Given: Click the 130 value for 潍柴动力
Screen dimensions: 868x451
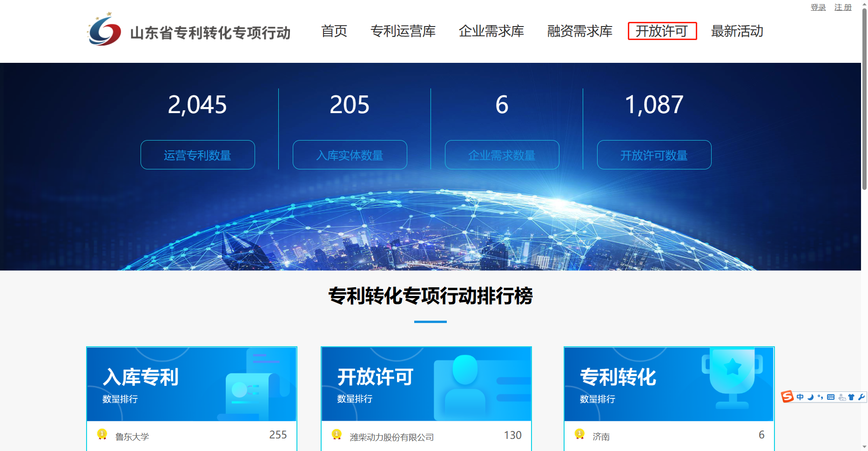Looking at the screenshot, I should 512,435.
